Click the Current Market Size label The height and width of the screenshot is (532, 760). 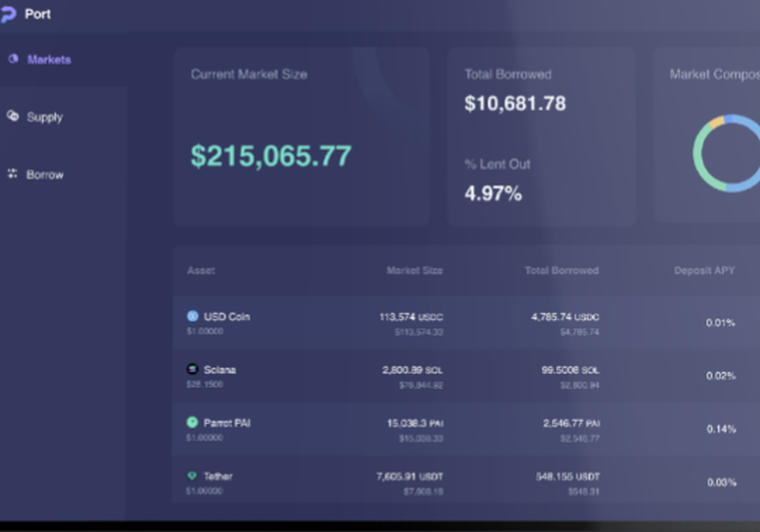pos(249,74)
